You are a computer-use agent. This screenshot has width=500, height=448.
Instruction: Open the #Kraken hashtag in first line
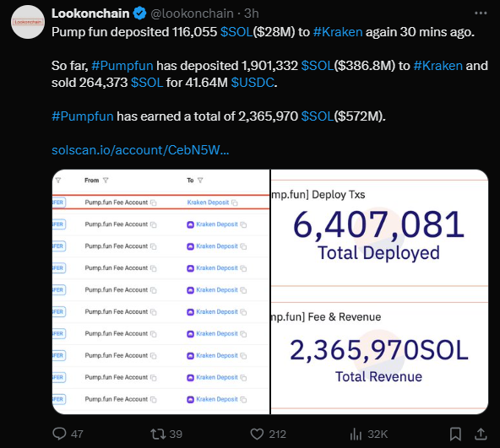338,32
